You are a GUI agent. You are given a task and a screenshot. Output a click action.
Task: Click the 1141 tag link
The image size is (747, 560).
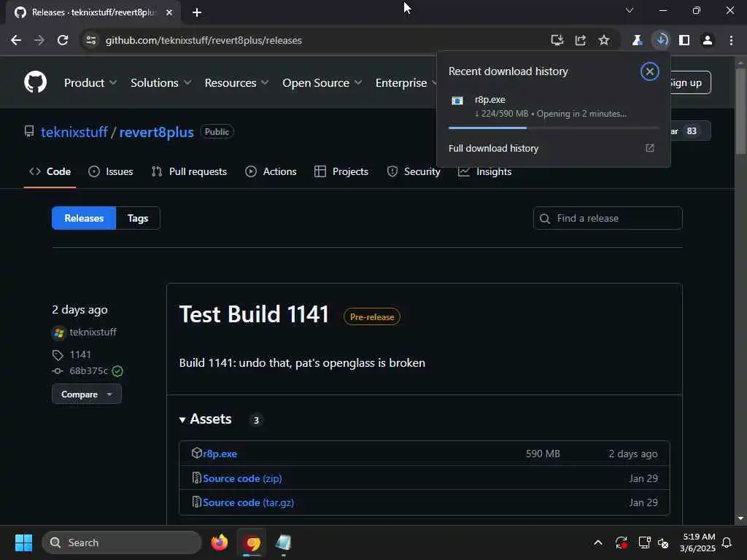pos(80,355)
